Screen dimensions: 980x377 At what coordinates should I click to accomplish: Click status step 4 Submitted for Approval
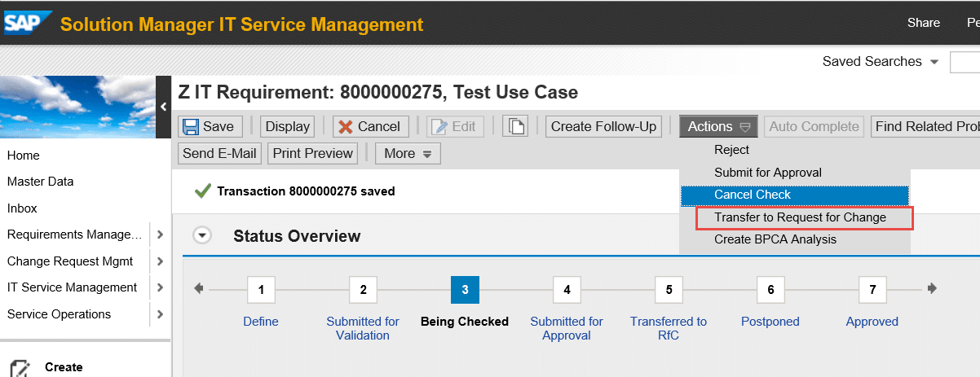pos(567,290)
